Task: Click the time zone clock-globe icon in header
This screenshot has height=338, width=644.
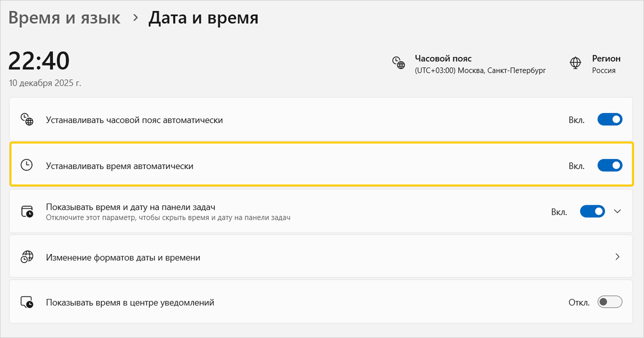Action: click(x=398, y=63)
